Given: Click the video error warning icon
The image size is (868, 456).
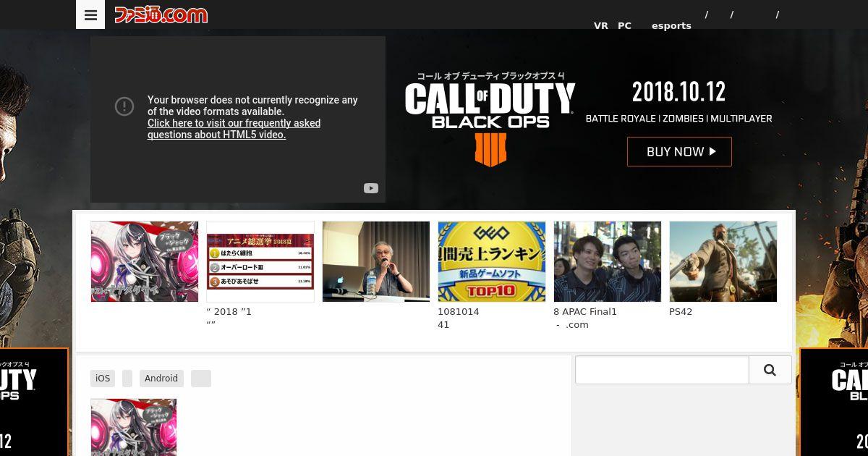Looking at the screenshot, I should pos(124,106).
